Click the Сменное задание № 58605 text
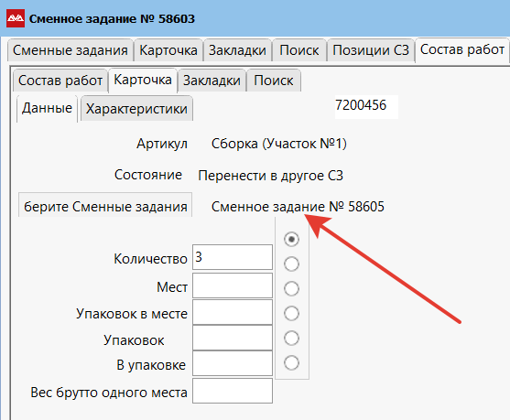Image resolution: width=510 pixels, height=420 pixels. point(298,207)
